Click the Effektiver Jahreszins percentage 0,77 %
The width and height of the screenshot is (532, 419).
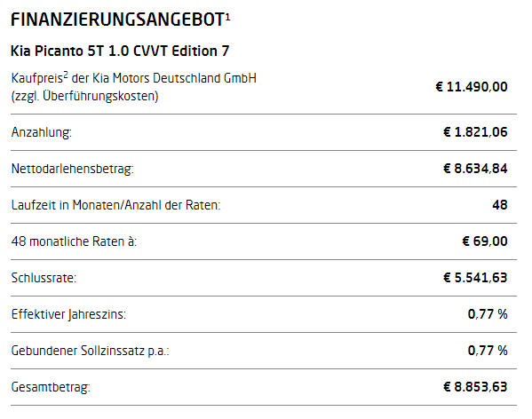coord(488,314)
